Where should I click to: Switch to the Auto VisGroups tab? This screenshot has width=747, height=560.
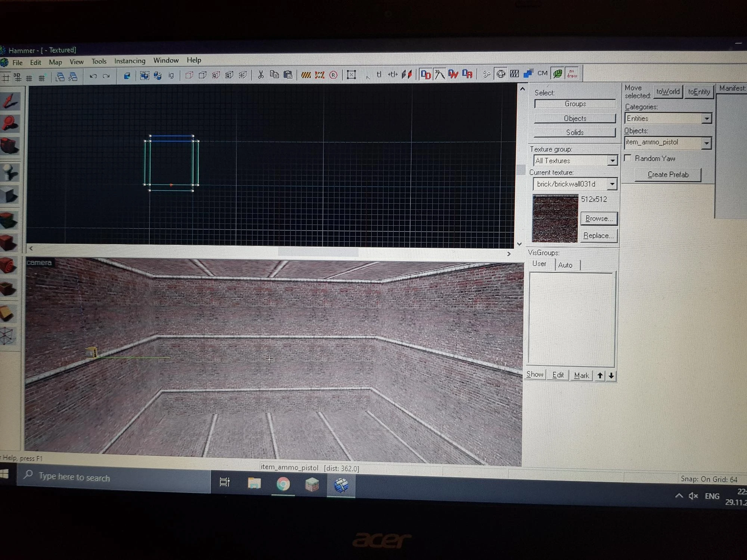[x=565, y=265]
